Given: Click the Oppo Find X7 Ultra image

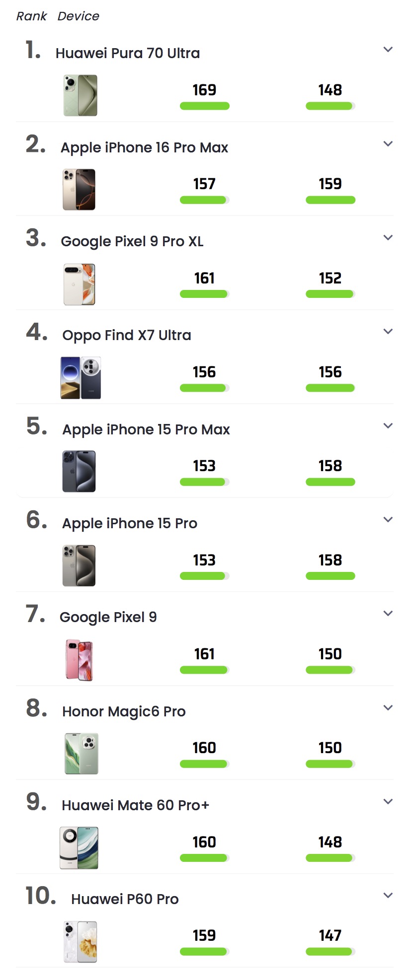Looking at the screenshot, I should [x=81, y=377].
